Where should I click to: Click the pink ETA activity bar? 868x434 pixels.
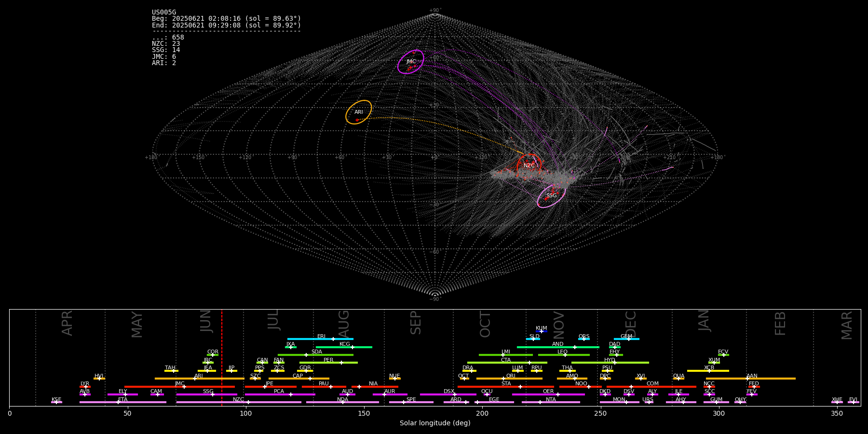123,402
